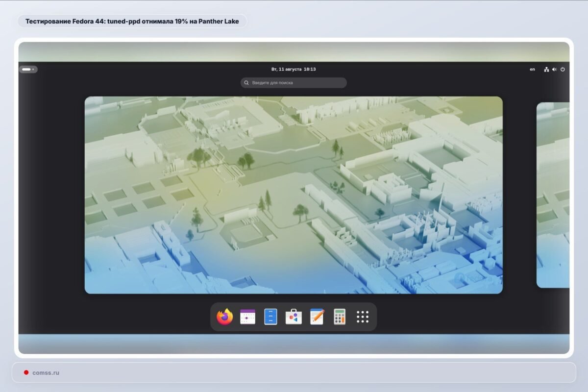The image size is (588, 392).
Task: Open the power menu icon
Action: pyautogui.click(x=563, y=70)
